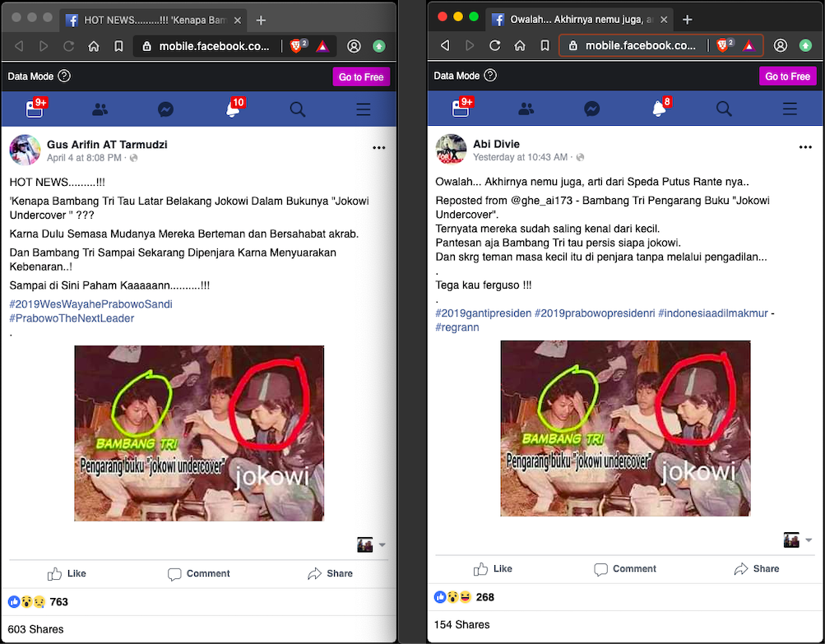Click Brave Shields icon in left window
This screenshot has width=825, height=644.
point(298,46)
